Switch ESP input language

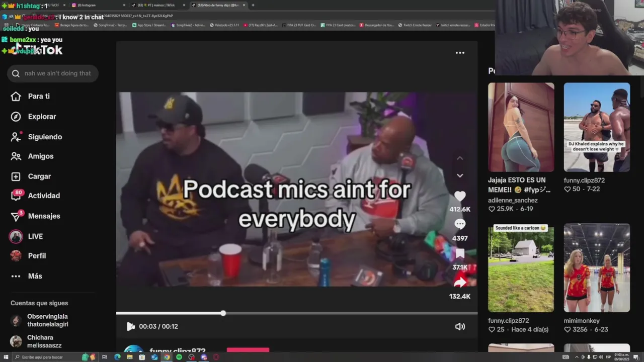[608, 357]
